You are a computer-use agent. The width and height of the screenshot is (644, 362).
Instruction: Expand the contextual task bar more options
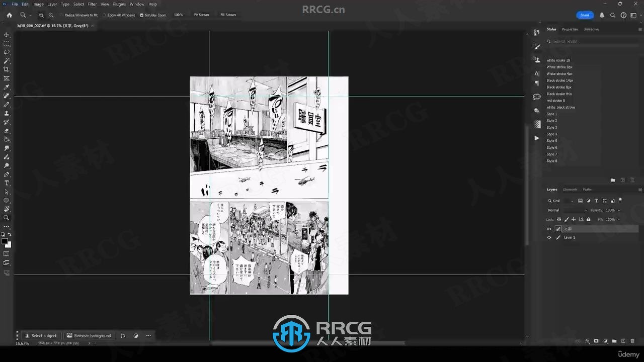coord(148,335)
